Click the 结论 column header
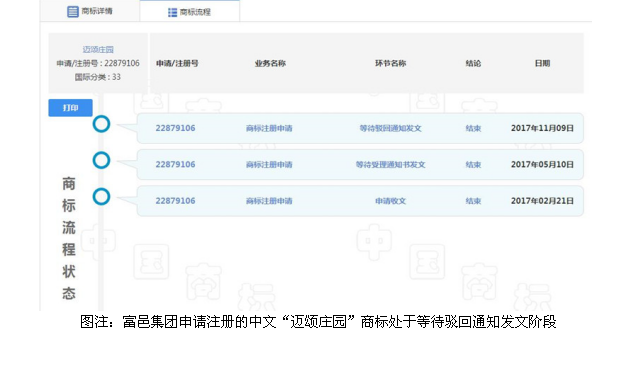The height and width of the screenshot is (380, 635). pos(473,63)
